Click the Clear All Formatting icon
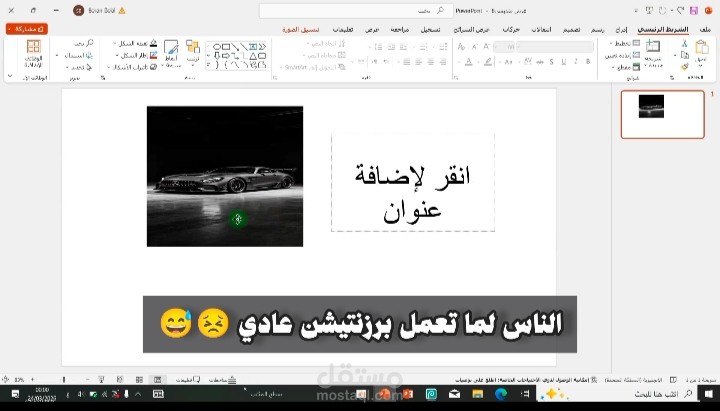Viewport: 720px width, 411px height. (461, 47)
